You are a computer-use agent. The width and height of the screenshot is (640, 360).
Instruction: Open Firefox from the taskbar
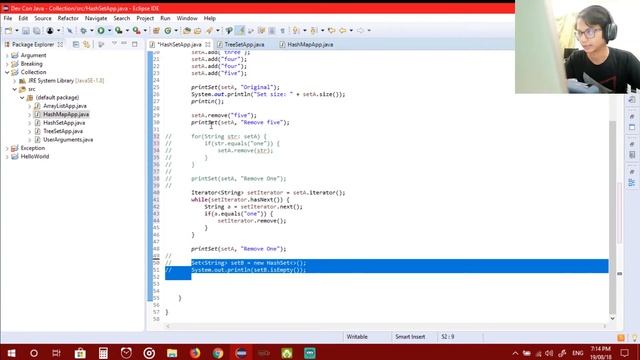click(195, 353)
